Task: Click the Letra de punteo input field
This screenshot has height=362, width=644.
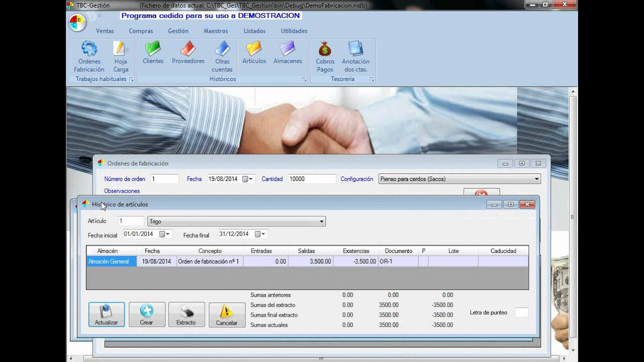Action: (521, 312)
